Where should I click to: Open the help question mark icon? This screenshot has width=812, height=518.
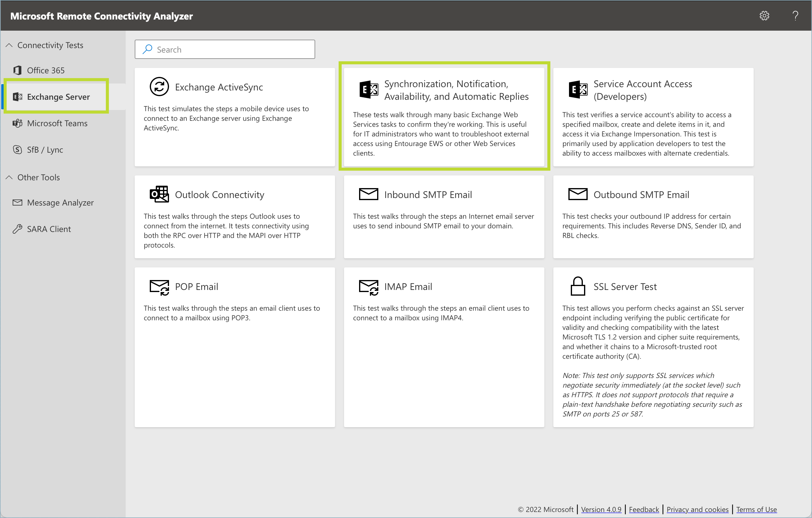(x=795, y=16)
